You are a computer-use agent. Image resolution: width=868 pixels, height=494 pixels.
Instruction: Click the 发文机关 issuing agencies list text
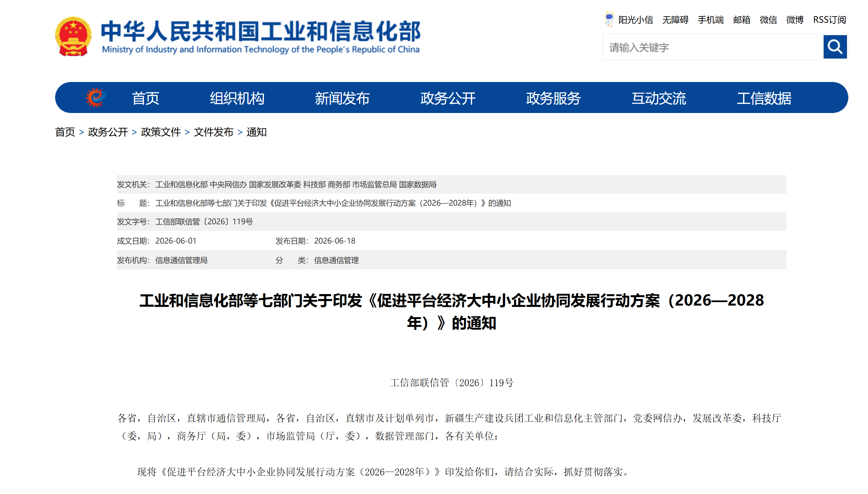click(x=296, y=185)
